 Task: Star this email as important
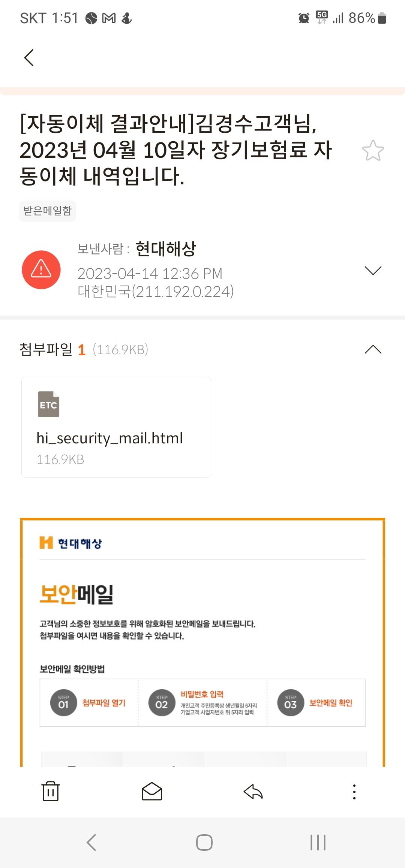tap(373, 151)
